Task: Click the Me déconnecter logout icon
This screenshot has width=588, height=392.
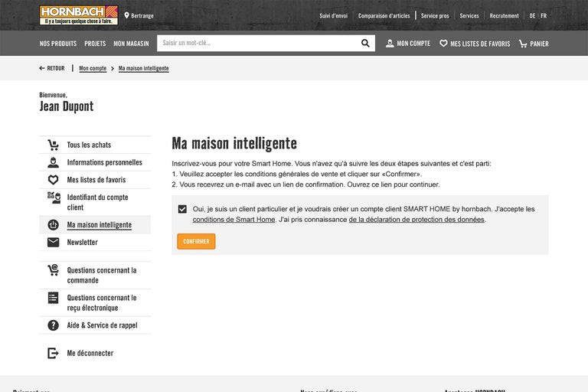Action: 53,353
